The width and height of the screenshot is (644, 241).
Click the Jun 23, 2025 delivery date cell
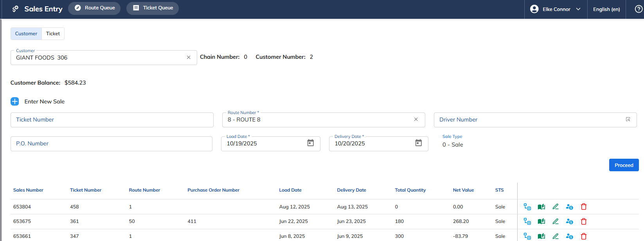pyautogui.click(x=351, y=221)
